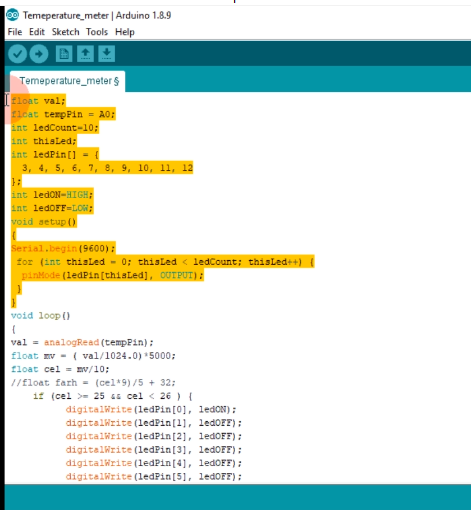The height and width of the screenshot is (510, 471).
Task: Click 'digitalWrite(ledPin[0], ledON);' line
Action: 151,410
